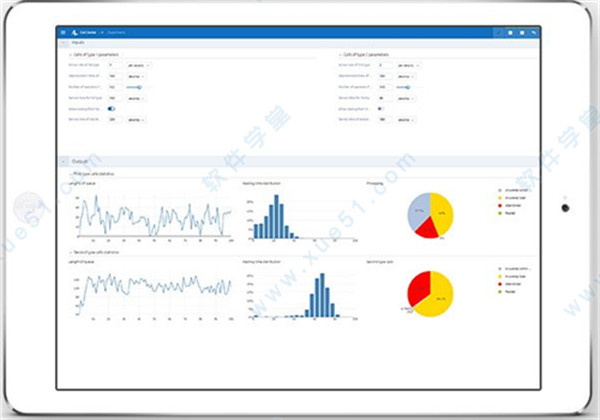Open the 'per second' dropdown for type 1 arrival rate
This screenshot has width=600, height=420.
click(137, 65)
